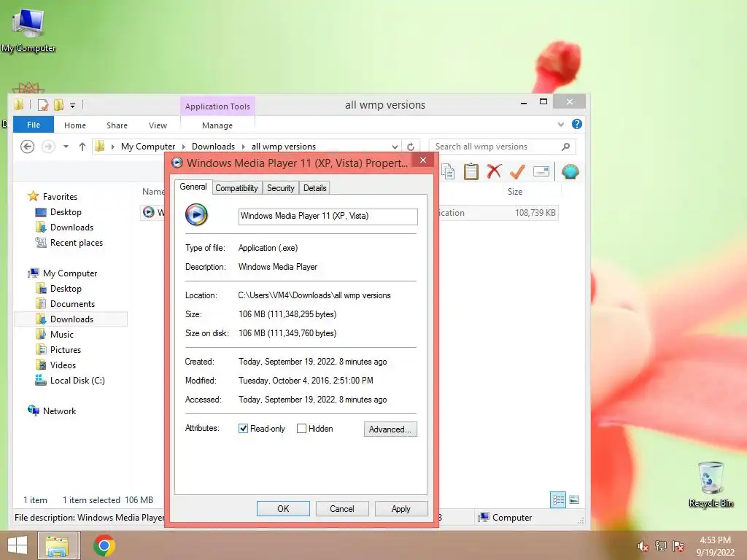Click the Copy toolbar icon
Screen dimensions: 747x560
pos(449,171)
